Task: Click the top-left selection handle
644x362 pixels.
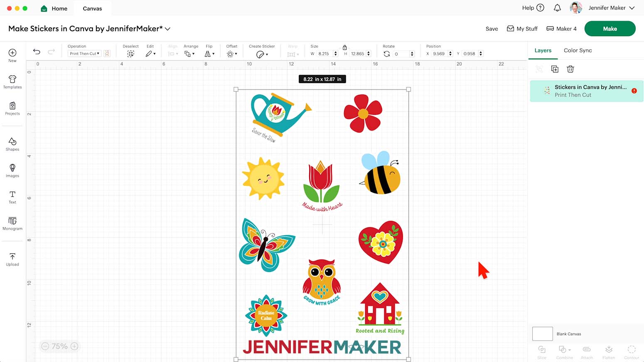Action: point(236,89)
